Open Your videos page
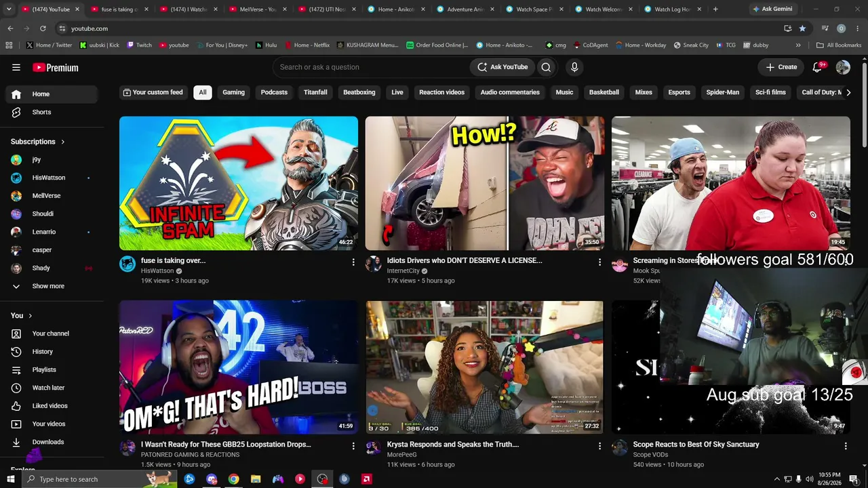The width and height of the screenshot is (868, 488). point(52,424)
